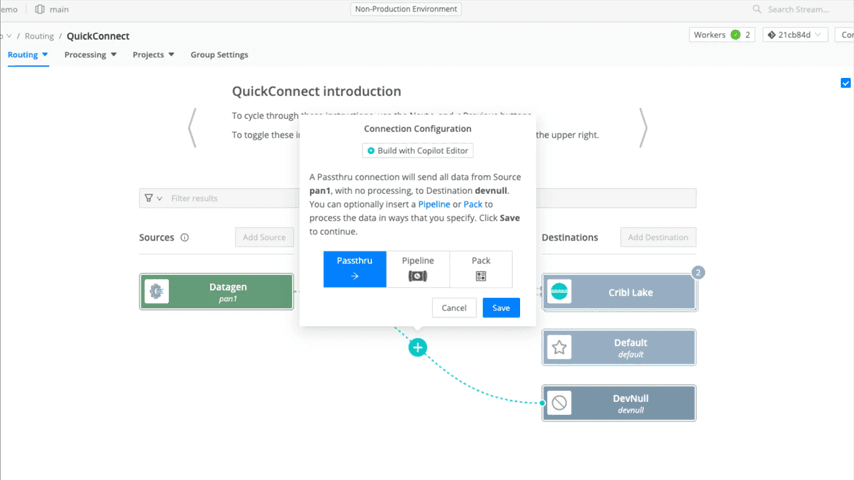854x480 pixels.
Task: Select the Passthru connection option
Action: [354, 269]
